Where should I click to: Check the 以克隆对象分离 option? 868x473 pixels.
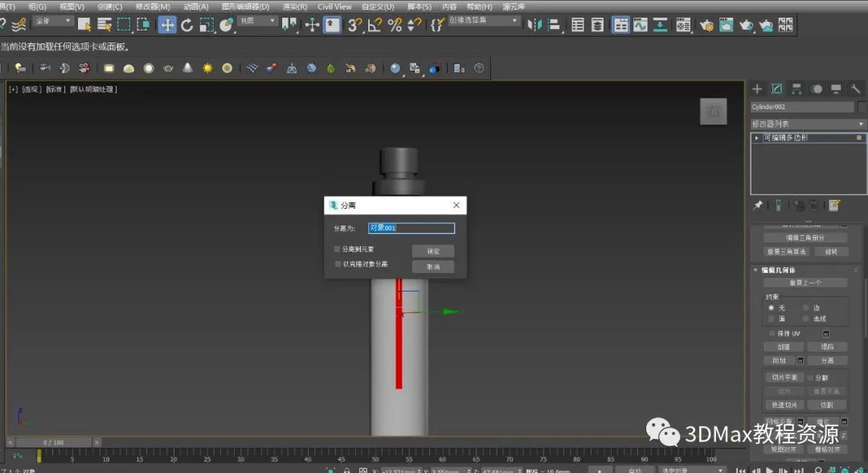338,263
